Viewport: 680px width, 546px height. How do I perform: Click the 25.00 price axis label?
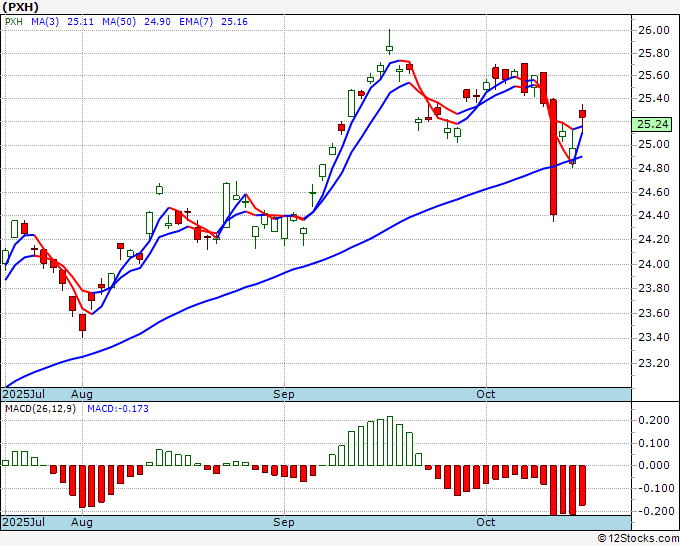click(654, 145)
